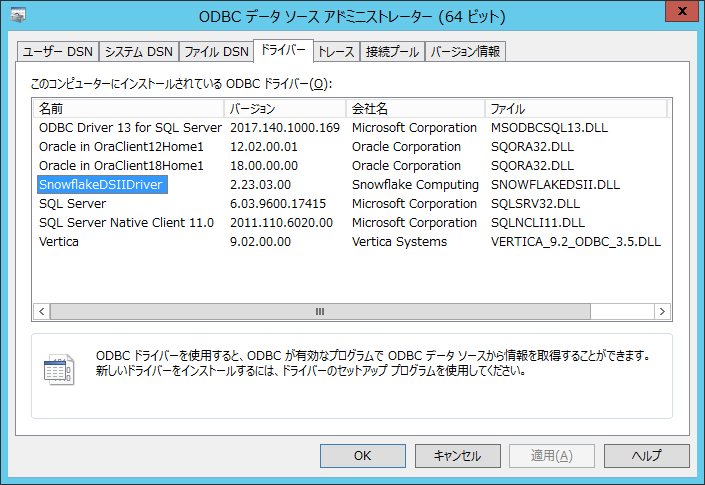Screen dimensions: 705x485
Task: Select Oracle in OraClient18Home1 driver
Action: point(121,165)
